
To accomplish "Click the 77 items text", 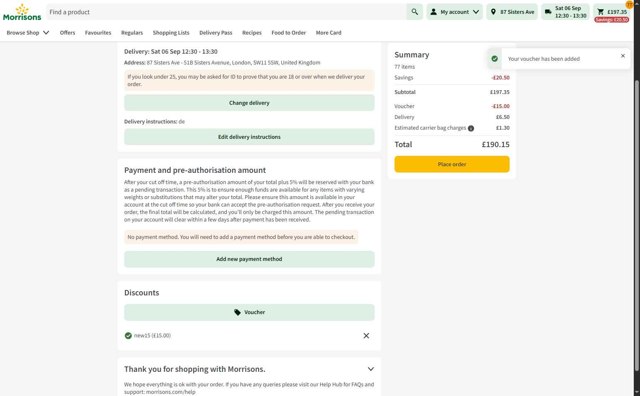I will point(404,67).
